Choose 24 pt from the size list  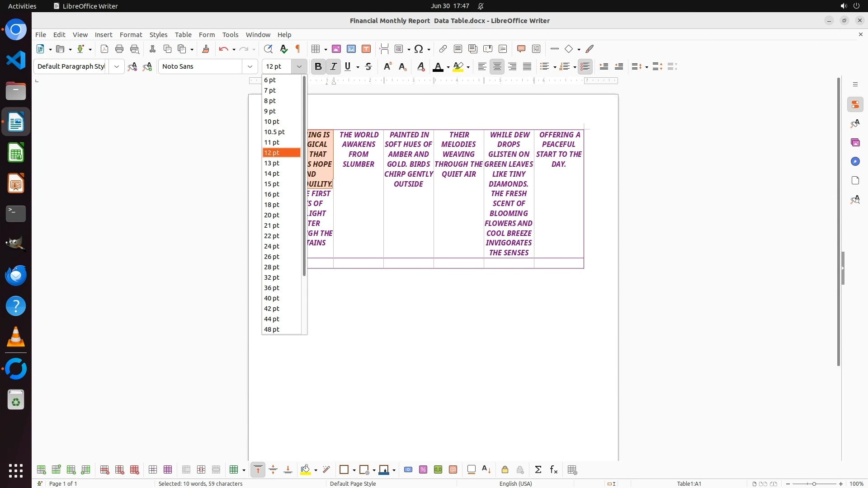[272, 246]
